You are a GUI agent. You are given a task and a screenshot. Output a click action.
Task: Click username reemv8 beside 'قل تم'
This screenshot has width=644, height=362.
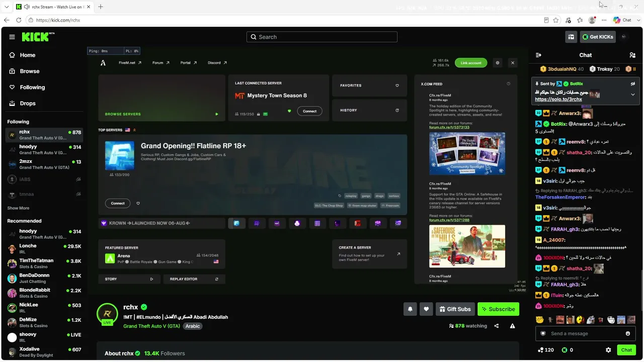point(576,170)
